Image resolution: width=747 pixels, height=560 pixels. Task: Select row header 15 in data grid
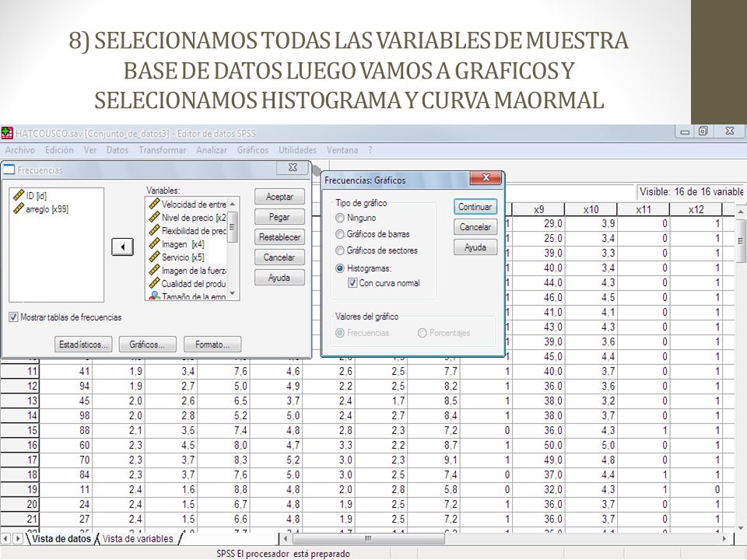click(19, 430)
